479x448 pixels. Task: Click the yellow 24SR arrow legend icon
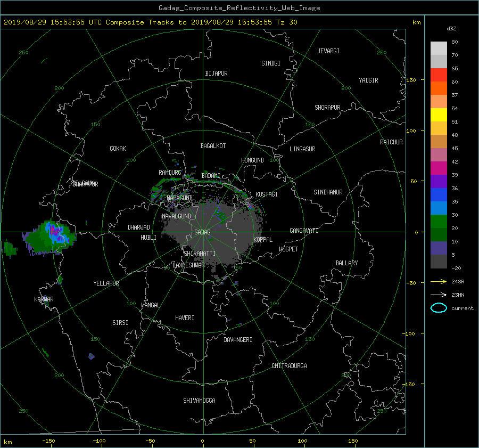(439, 281)
